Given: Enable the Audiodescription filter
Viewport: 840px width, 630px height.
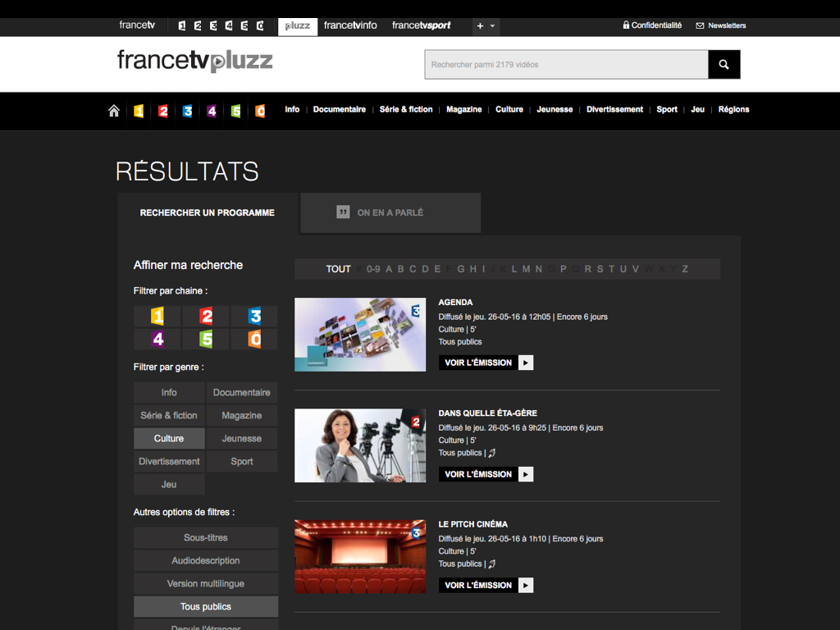Looking at the screenshot, I should [x=206, y=561].
